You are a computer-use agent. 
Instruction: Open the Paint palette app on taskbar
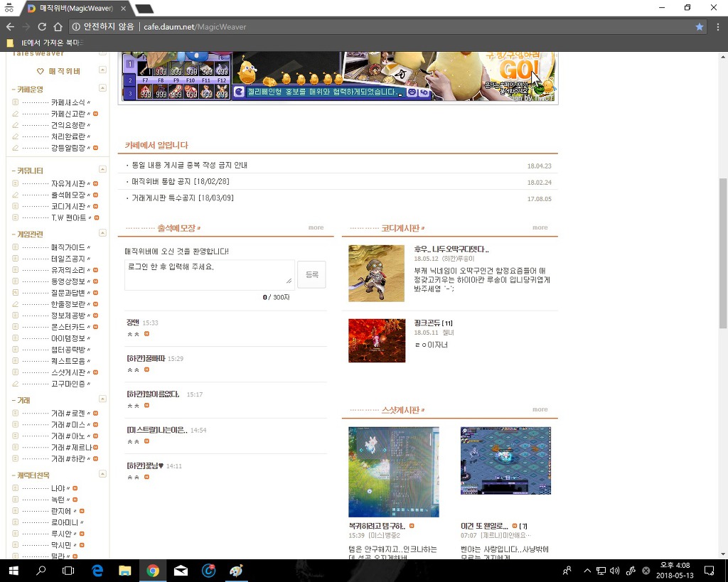[x=236, y=571]
